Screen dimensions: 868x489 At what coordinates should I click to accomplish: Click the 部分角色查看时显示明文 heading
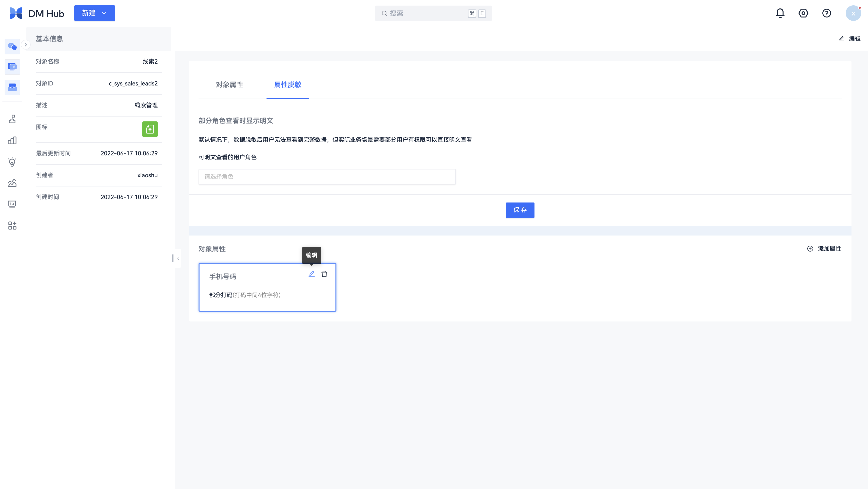click(x=235, y=121)
